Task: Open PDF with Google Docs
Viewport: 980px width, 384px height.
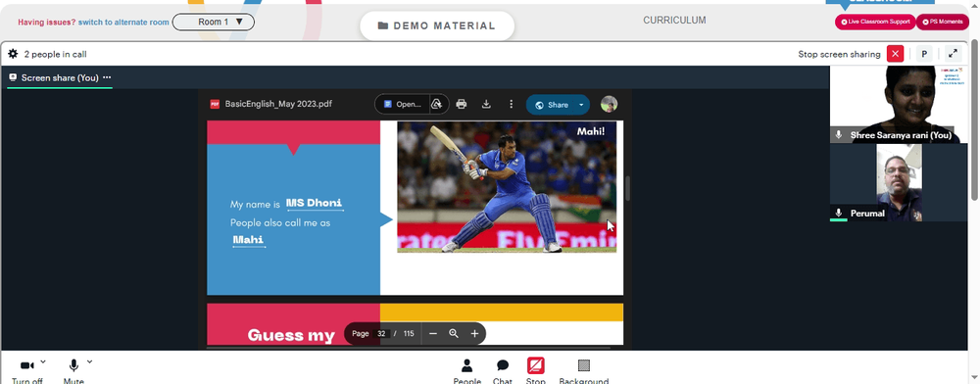Action: (x=403, y=104)
